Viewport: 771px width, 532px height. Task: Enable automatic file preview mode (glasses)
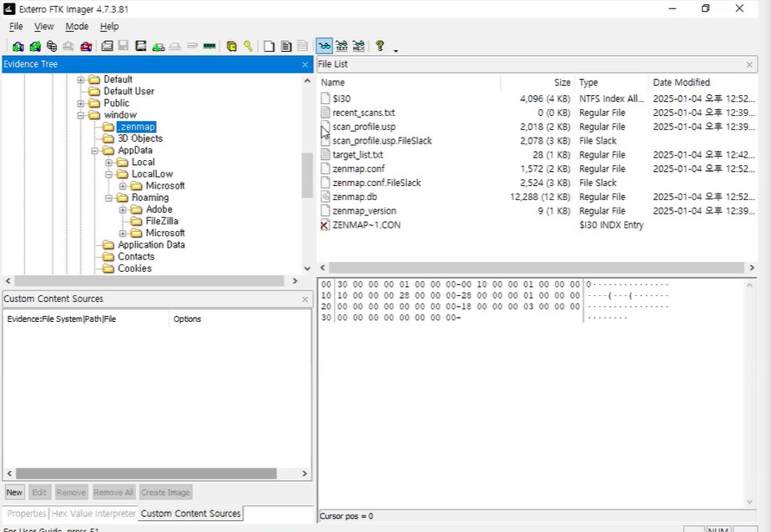[324, 46]
